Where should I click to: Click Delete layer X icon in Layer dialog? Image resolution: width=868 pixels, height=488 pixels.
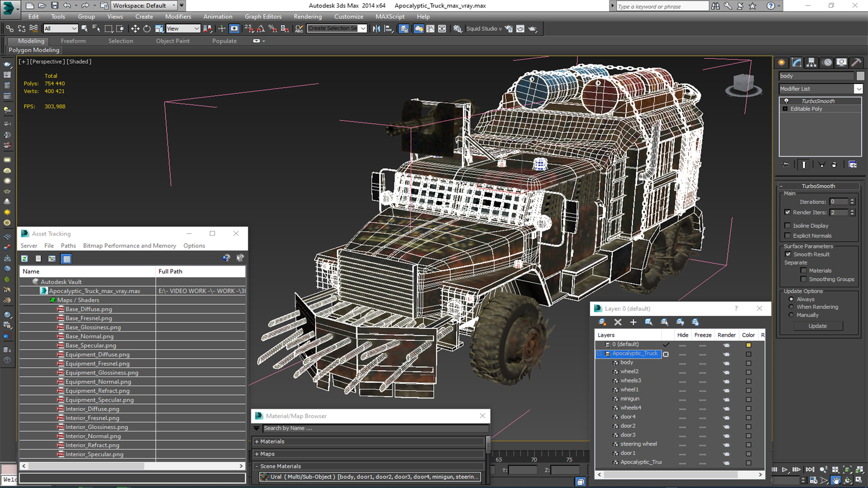click(x=618, y=322)
